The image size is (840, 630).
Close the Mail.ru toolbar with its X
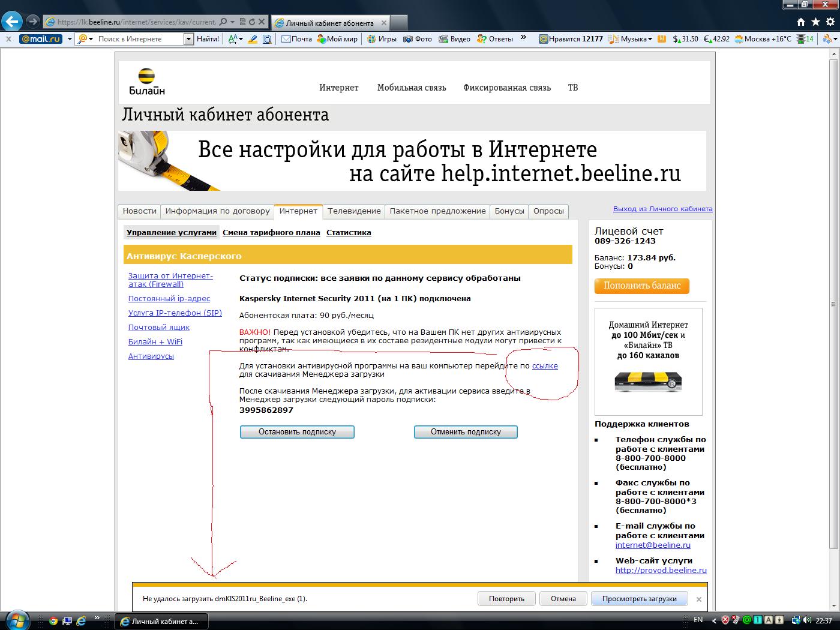pos(8,39)
